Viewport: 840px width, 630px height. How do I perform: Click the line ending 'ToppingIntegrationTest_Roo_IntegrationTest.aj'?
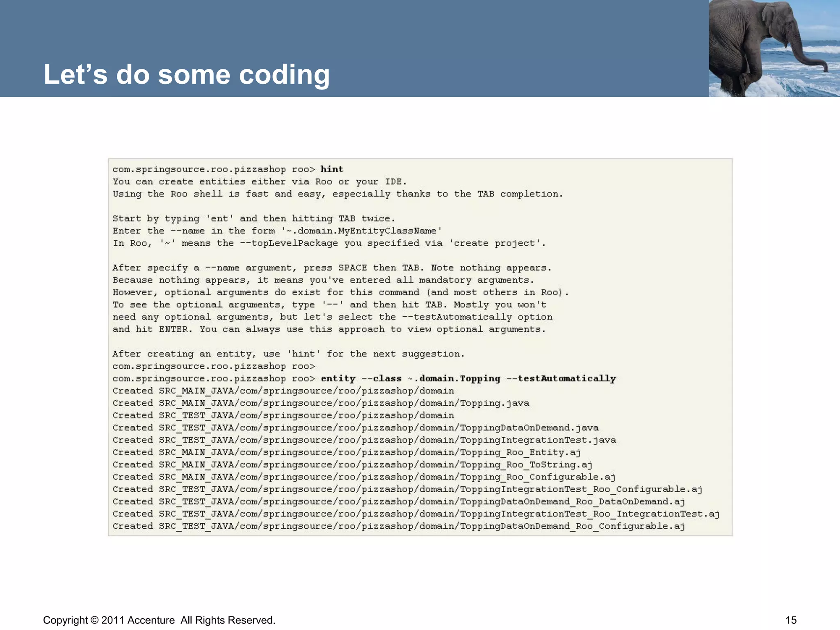pyautogui.click(x=416, y=514)
